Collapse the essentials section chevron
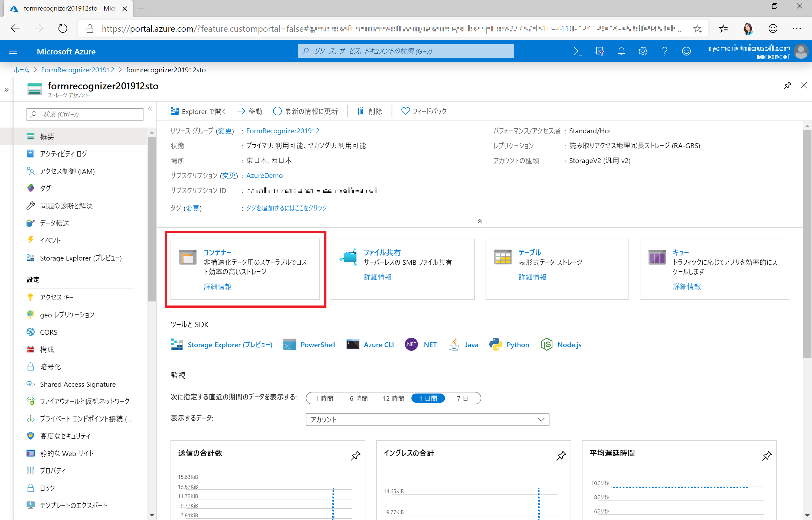 pos(480,222)
